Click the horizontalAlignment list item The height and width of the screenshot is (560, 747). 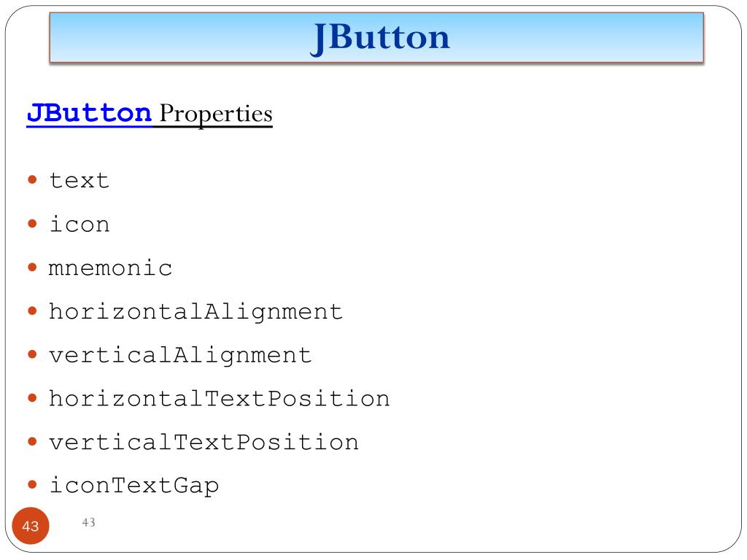(x=196, y=312)
